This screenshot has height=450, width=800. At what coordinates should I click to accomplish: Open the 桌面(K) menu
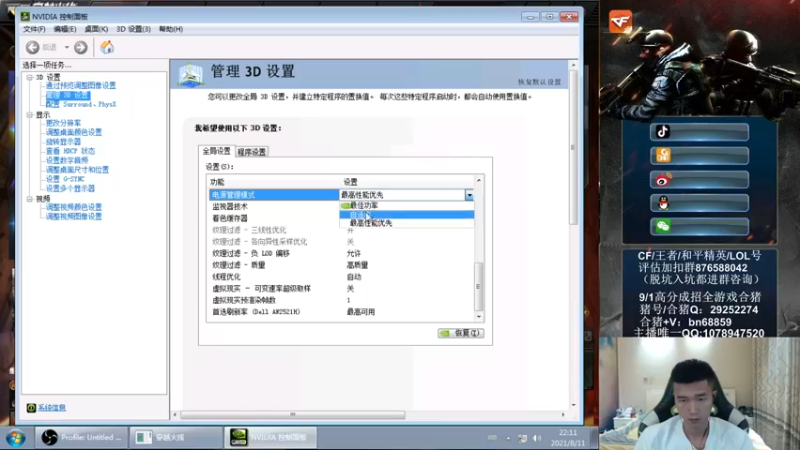96,29
